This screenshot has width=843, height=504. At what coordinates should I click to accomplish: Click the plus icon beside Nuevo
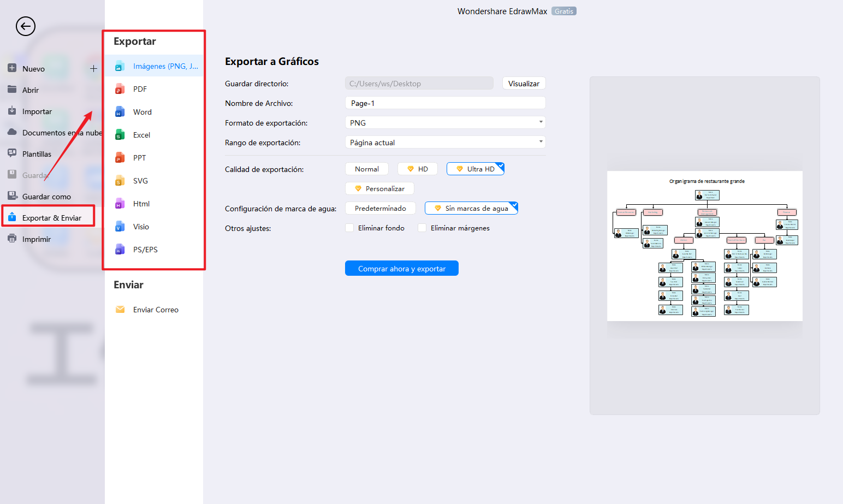[x=93, y=69]
